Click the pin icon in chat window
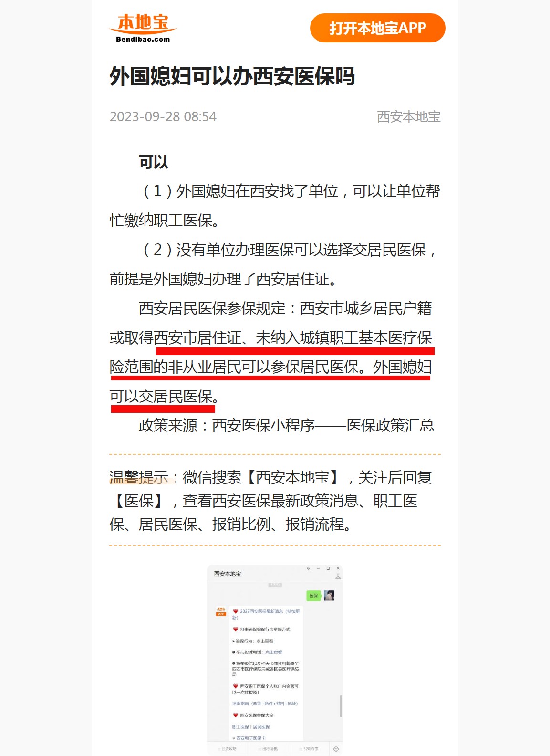Viewport: 550px width, 756px height. pos(308,568)
